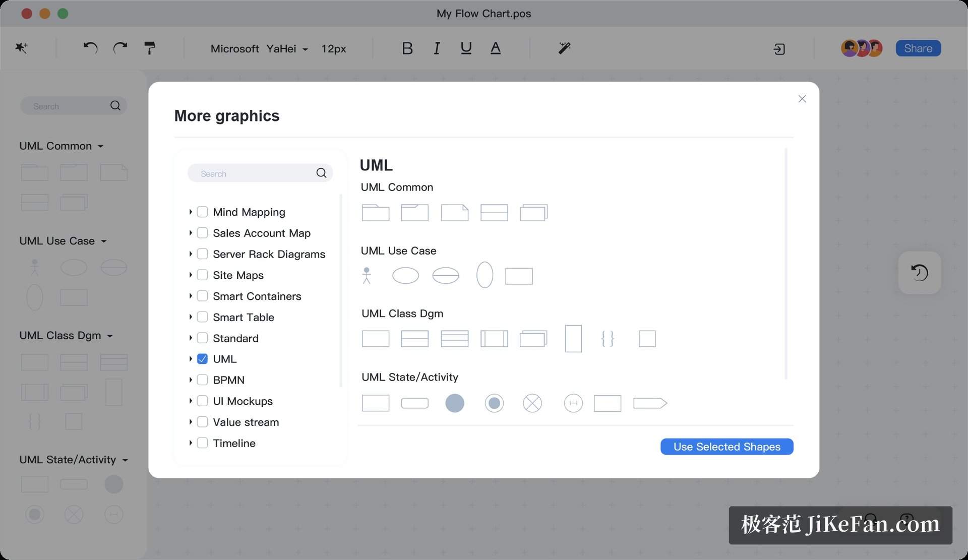Select the actor stick figure shape

click(367, 275)
